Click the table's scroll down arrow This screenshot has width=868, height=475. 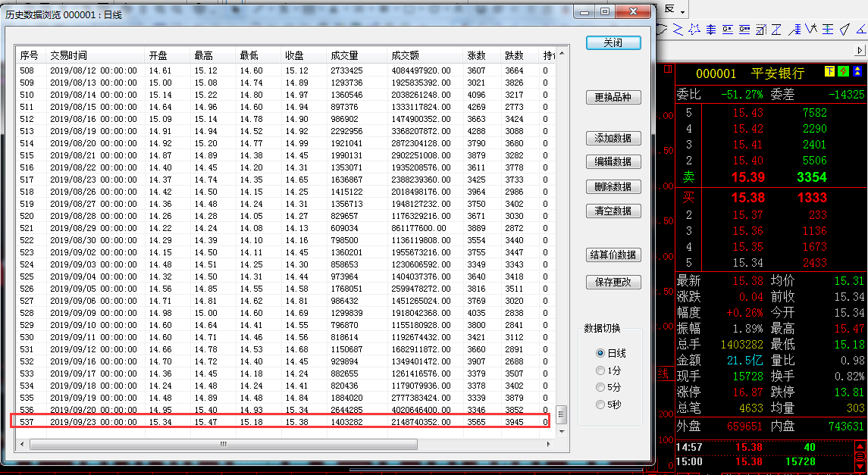562,431
